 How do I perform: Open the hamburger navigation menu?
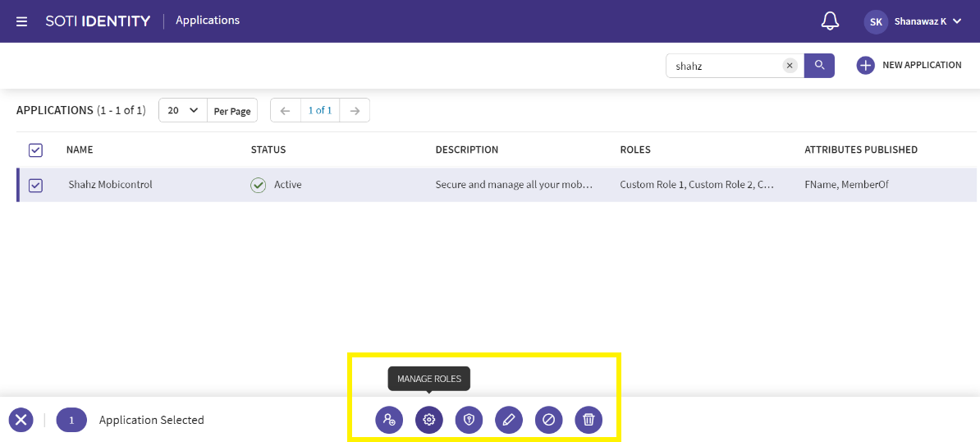coord(21,21)
